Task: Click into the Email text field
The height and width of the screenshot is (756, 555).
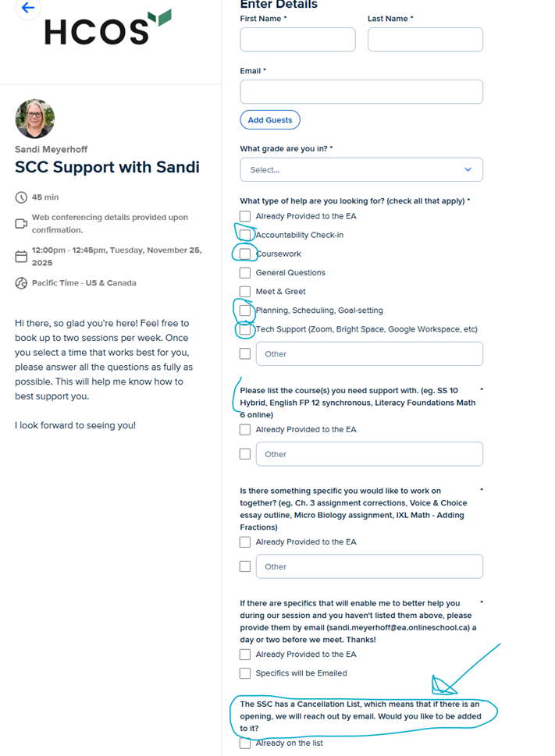Action: tap(361, 91)
